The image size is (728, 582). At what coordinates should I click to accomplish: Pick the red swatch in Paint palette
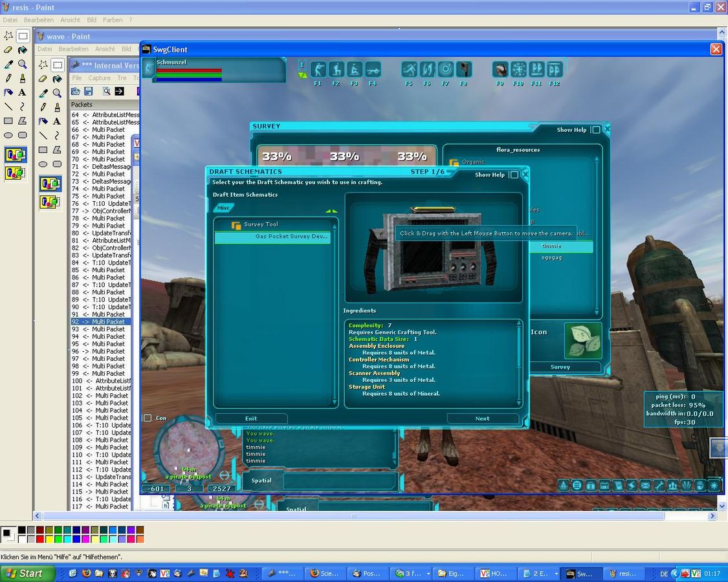(x=40, y=539)
